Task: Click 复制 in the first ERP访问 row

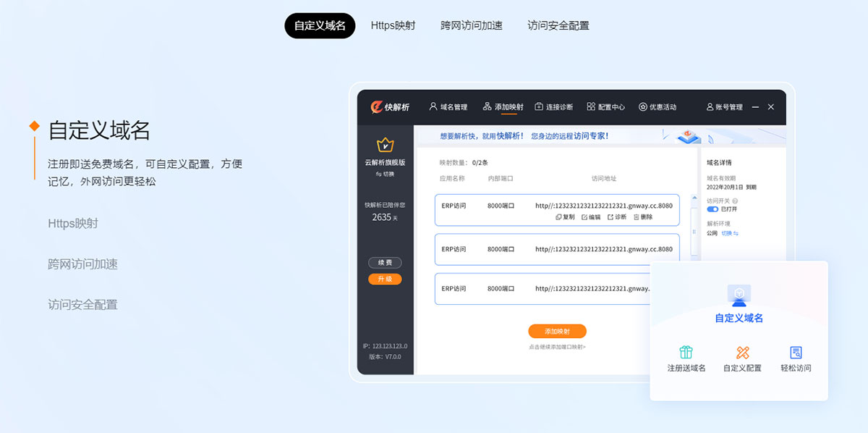Action: click(565, 217)
